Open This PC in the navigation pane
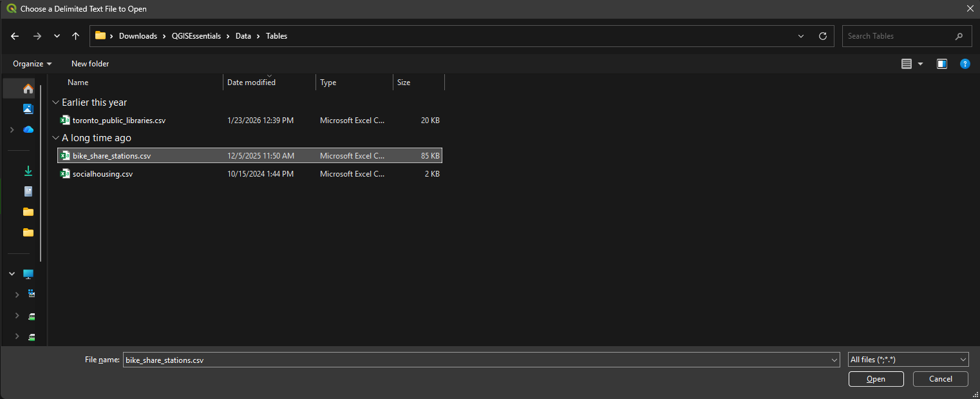 [x=28, y=274]
